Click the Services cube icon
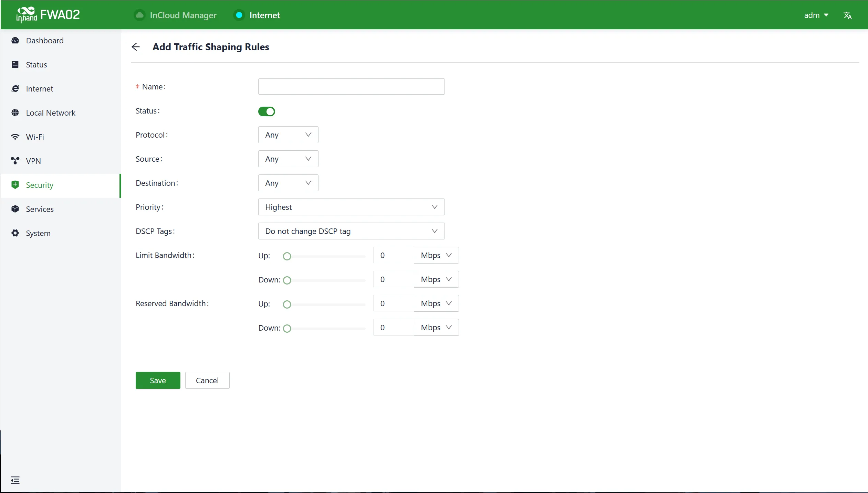The width and height of the screenshot is (868, 493). 15,209
